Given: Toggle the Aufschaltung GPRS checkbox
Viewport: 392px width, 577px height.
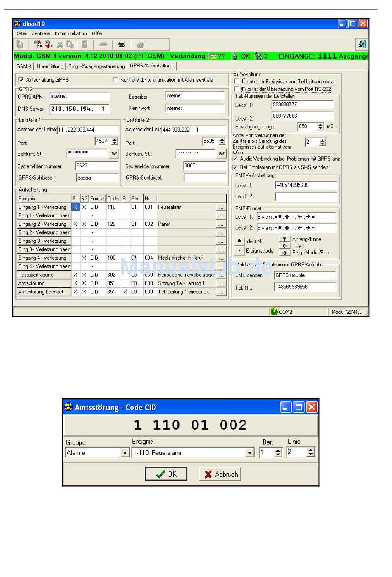Looking at the screenshot, I should point(21,80).
